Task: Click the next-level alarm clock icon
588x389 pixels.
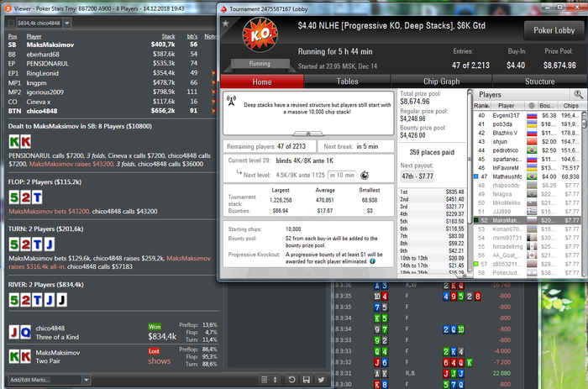Action: point(364,176)
